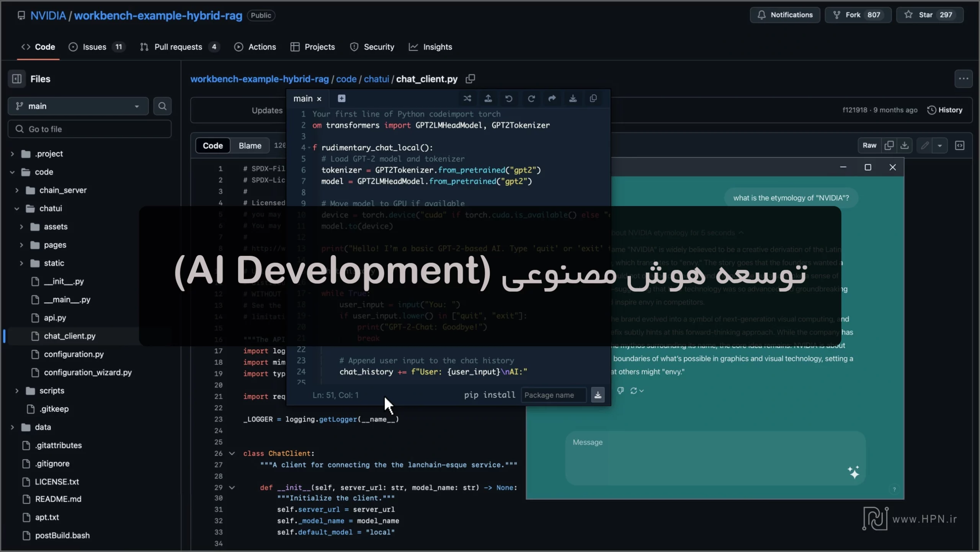Click the Raw file button
This screenshot has width=980, height=552.
[x=869, y=146]
